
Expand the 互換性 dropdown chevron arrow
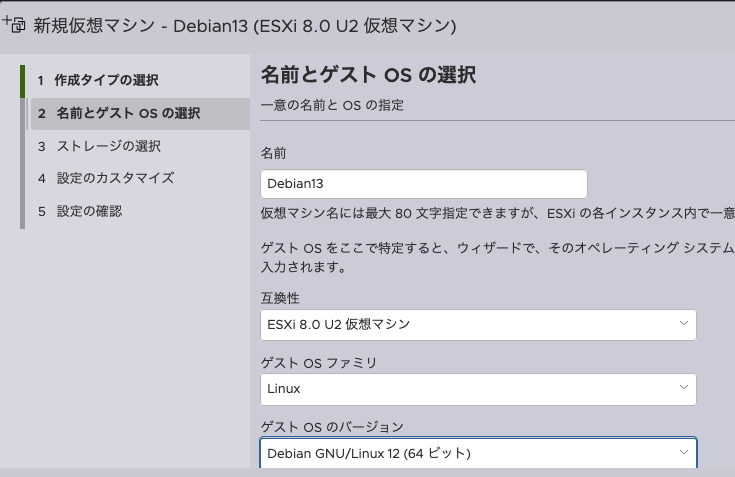[x=684, y=323]
